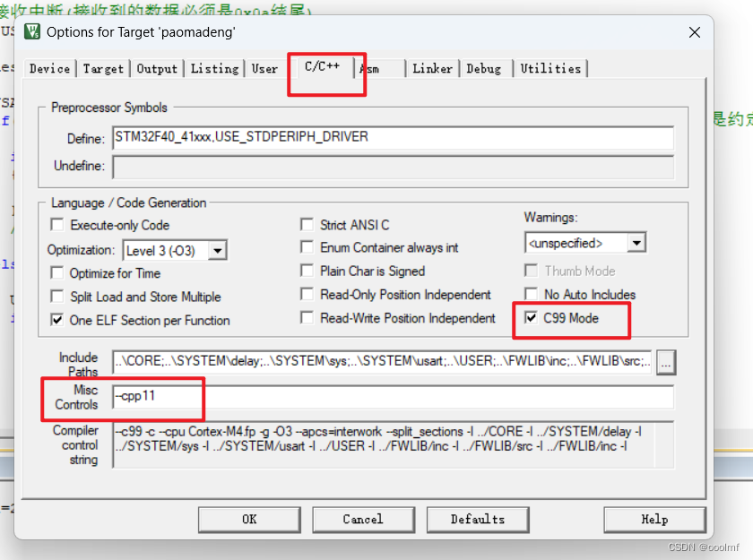This screenshot has width=753, height=560.
Task: Enable Execute-only Code
Action: point(56,224)
